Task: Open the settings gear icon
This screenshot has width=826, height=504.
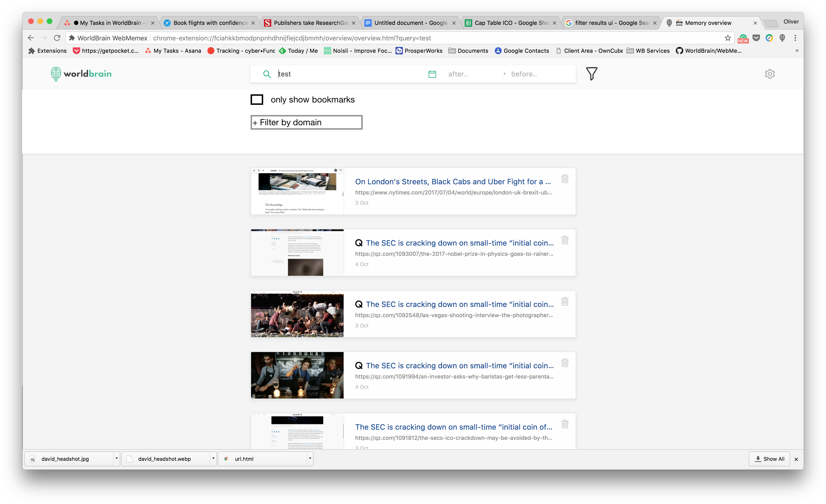Action: click(x=769, y=74)
